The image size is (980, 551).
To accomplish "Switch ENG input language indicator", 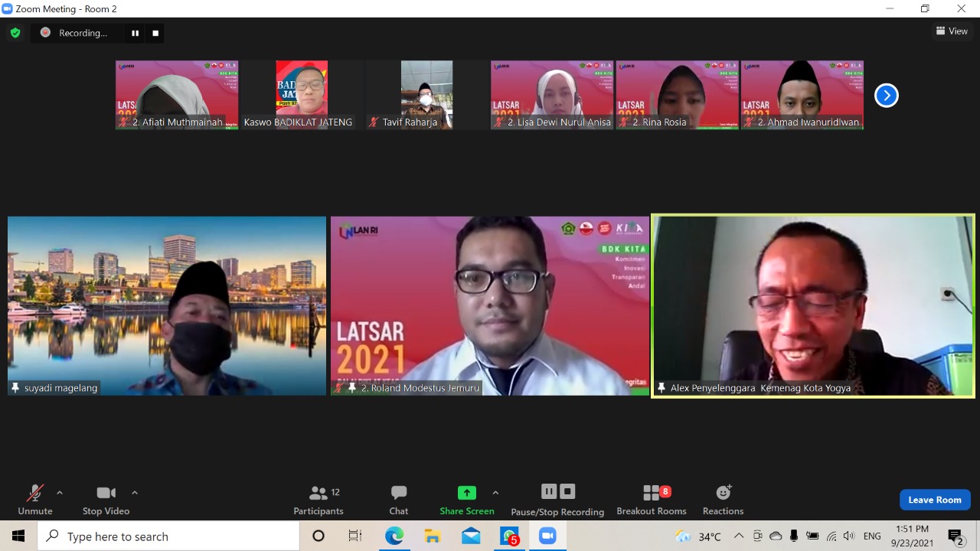I will (x=872, y=536).
